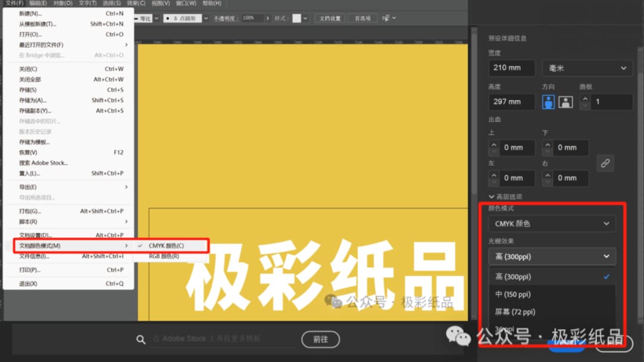Open the 选择(S) menu
Screen dimensions: 644x362
(112, 3)
